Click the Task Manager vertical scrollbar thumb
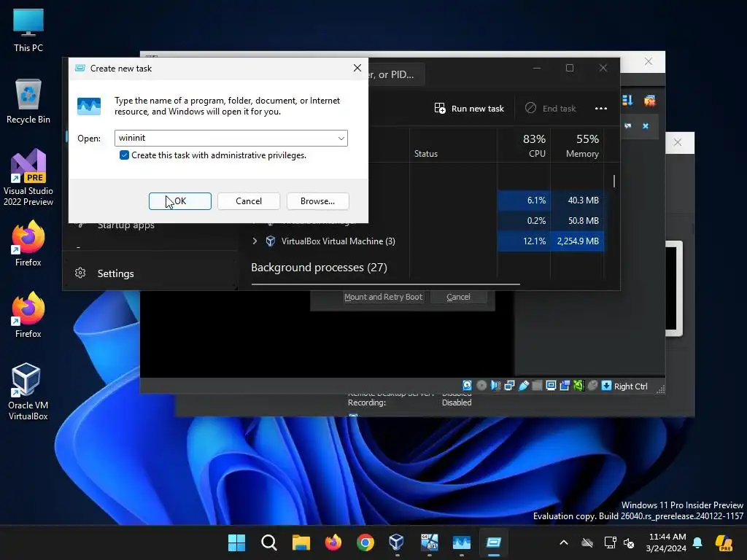 click(614, 181)
